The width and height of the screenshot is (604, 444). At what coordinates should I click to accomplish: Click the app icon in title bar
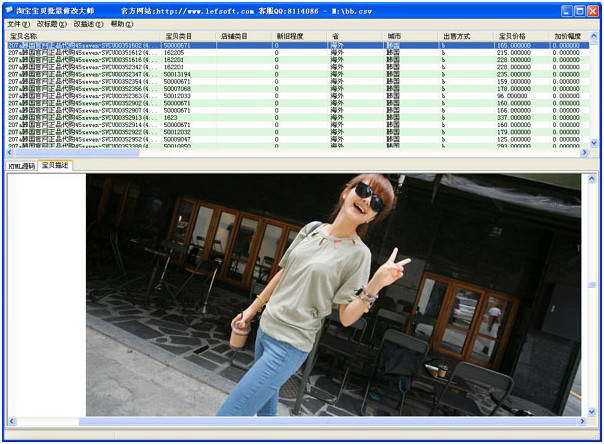11,9
